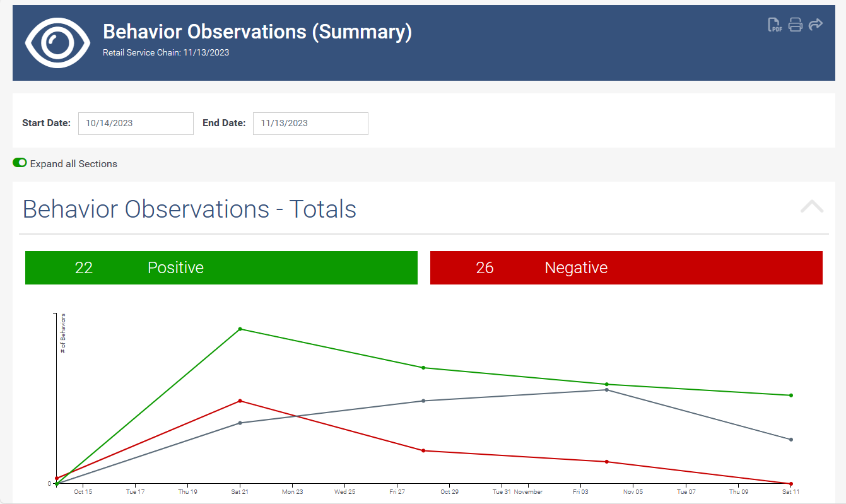Image resolution: width=846 pixels, height=504 pixels.
Task: Click the Behavior Observations - Totals heading
Action: tap(189, 209)
